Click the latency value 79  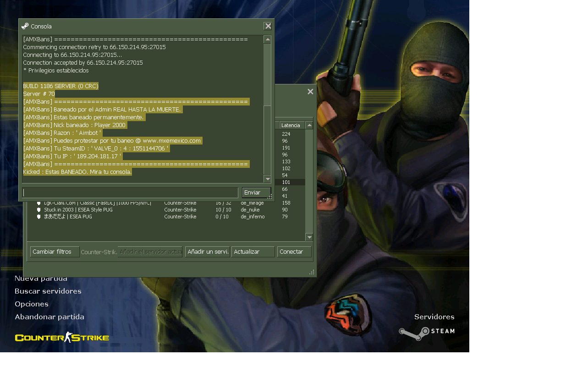tap(285, 217)
